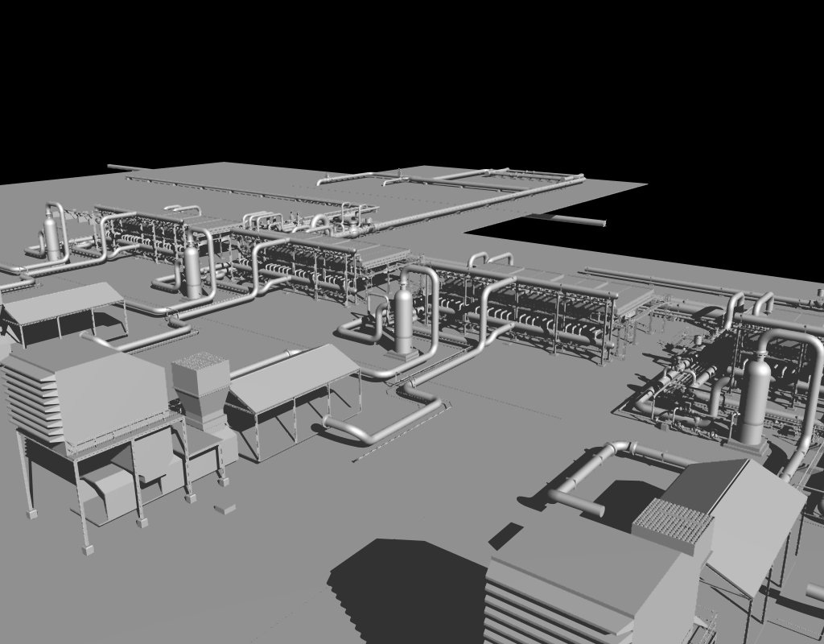Viewport: 824px width, 644px height.
Task: Select the short pipe at the far top-left edge
Action: coord(122,168)
